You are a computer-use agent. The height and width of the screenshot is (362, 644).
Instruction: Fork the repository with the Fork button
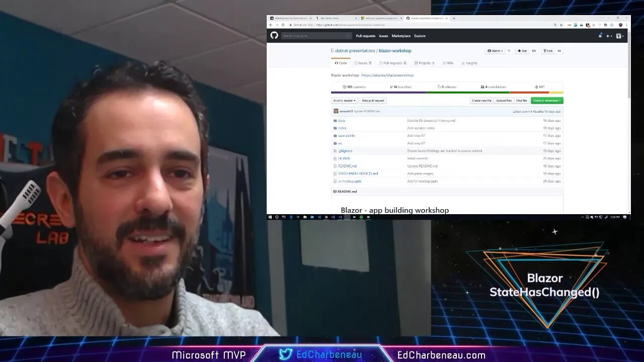(x=548, y=51)
